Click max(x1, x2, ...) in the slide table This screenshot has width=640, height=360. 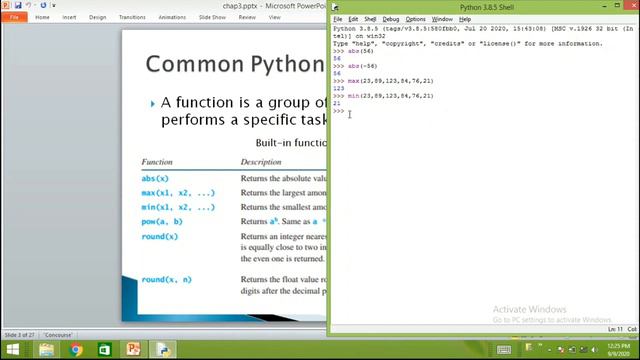point(178,193)
